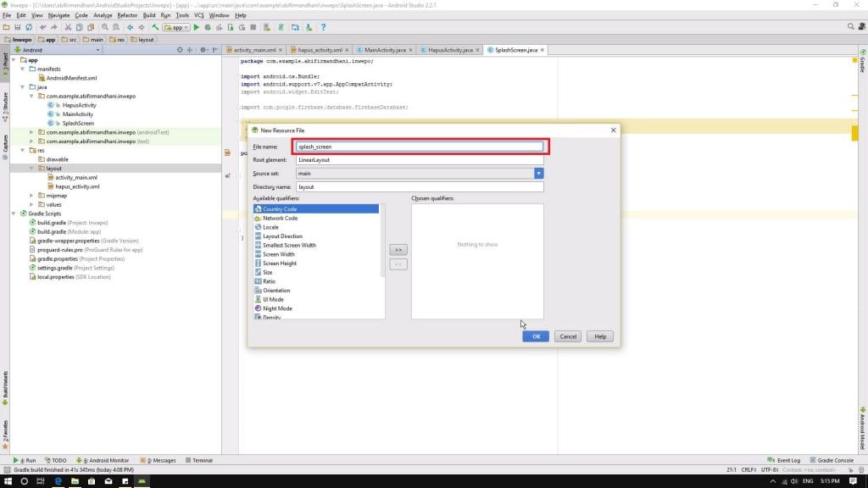Click the Cancel button in the dialog

click(x=567, y=336)
